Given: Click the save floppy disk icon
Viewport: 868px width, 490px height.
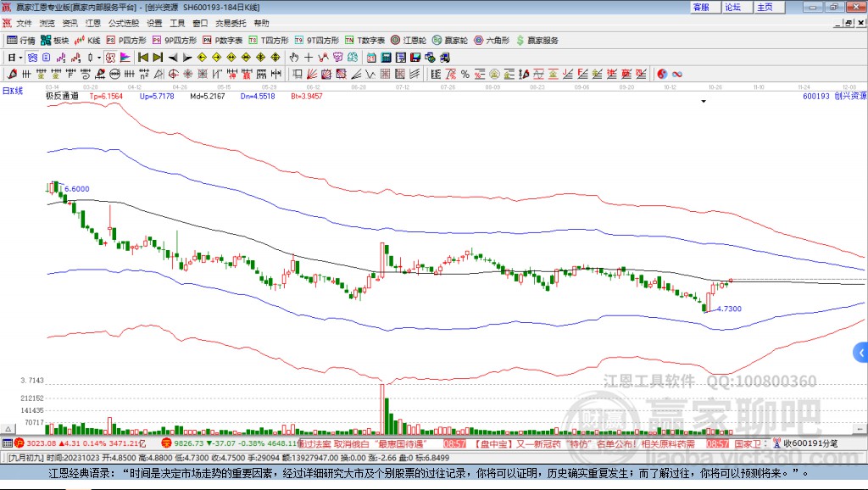Looking at the screenshot, I should (x=415, y=58).
